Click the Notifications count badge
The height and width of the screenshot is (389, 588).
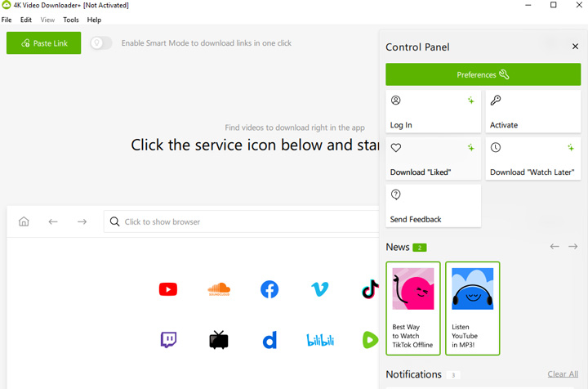(453, 375)
